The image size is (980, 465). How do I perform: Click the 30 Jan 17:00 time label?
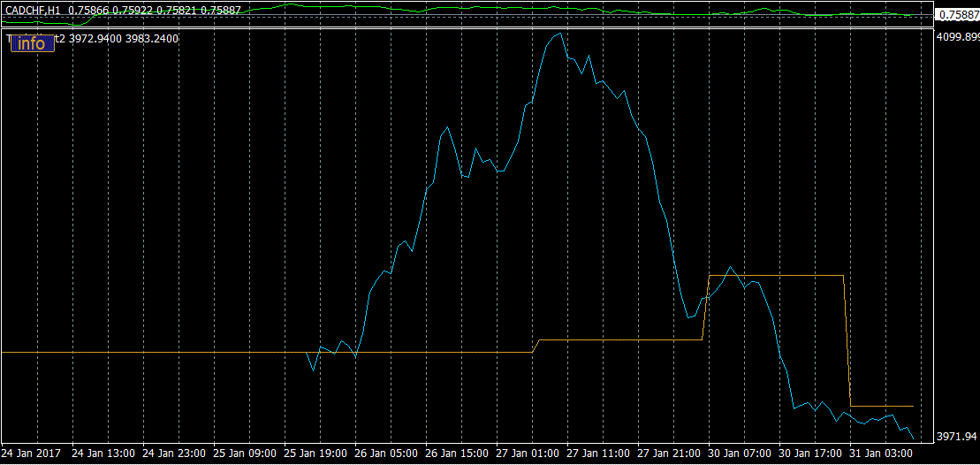810,453
